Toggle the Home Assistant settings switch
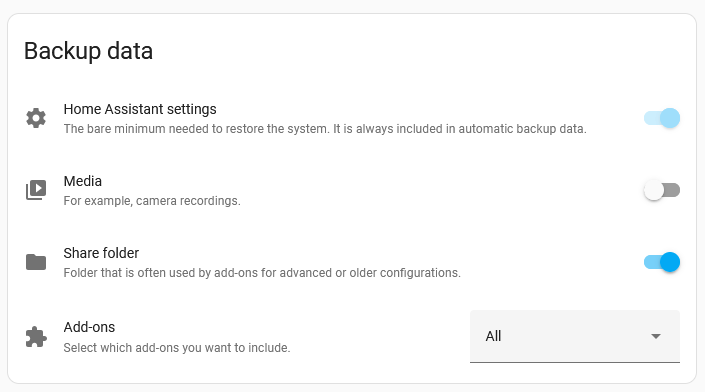 (x=662, y=118)
